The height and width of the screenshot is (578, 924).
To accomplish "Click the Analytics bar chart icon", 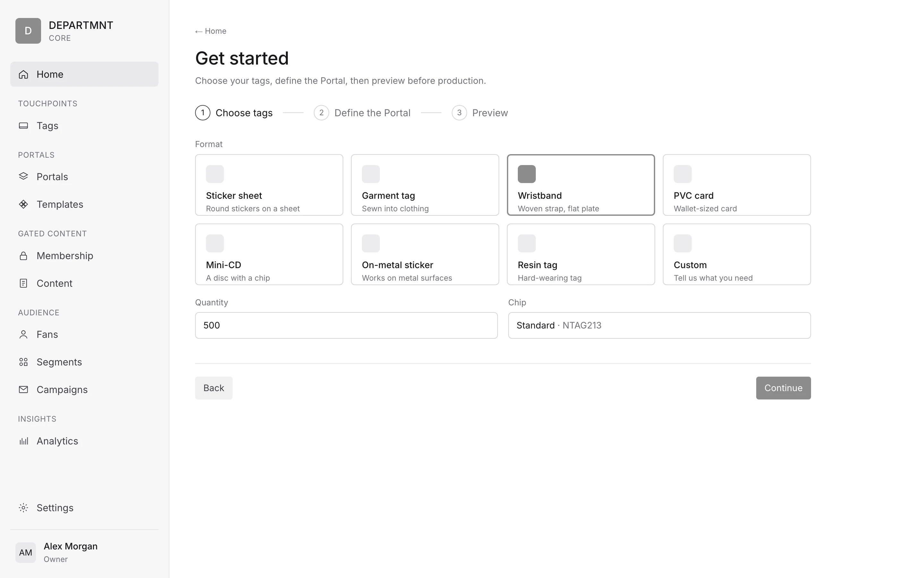I will pyautogui.click(x=24, y=441).
